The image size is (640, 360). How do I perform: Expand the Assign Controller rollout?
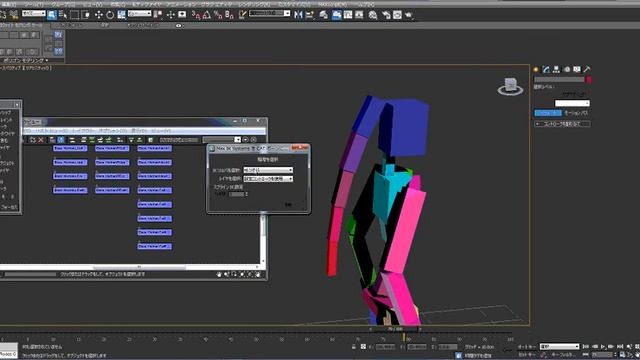pos(562,124)
